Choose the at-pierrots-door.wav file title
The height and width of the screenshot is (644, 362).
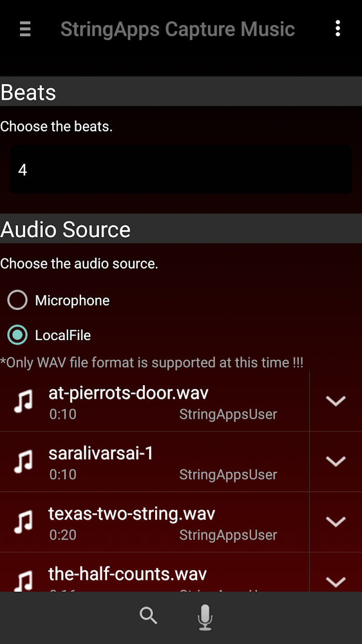coord(128,393)
